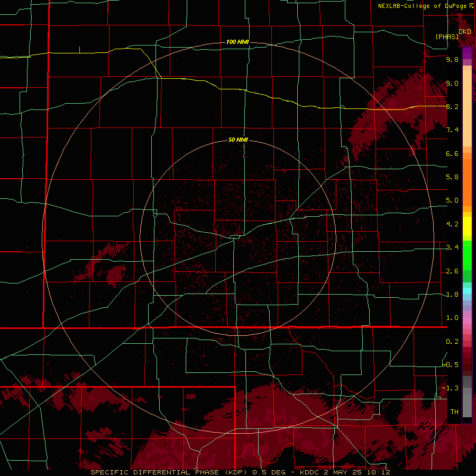Click the SPECIFIC DIFFERENTIAL PHASE caption text
Image resolution: width=476 pixels, height=476 pixels.
coord(154,472)
